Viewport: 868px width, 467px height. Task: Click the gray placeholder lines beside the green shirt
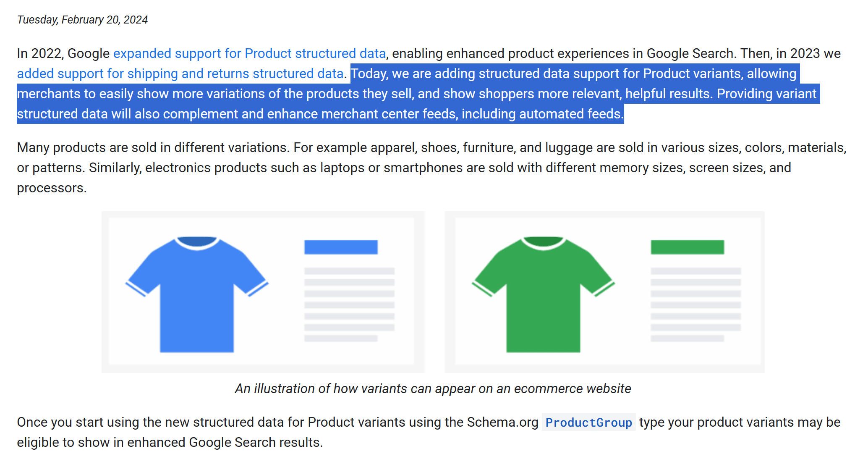695,304
